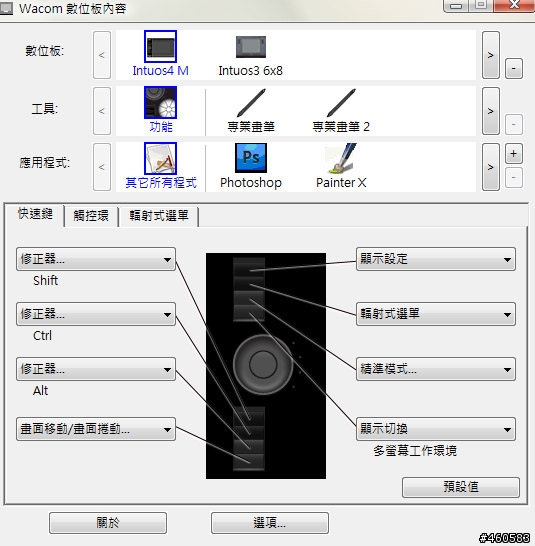535x546 pixels.
Task: Click the 關於 (About) button
Action: 108,523
